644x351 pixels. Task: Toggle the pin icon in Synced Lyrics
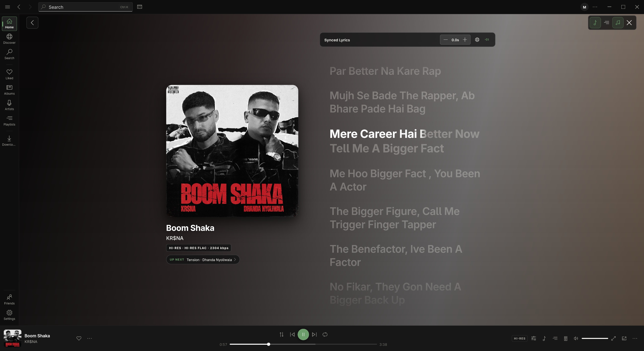(487, 40)
